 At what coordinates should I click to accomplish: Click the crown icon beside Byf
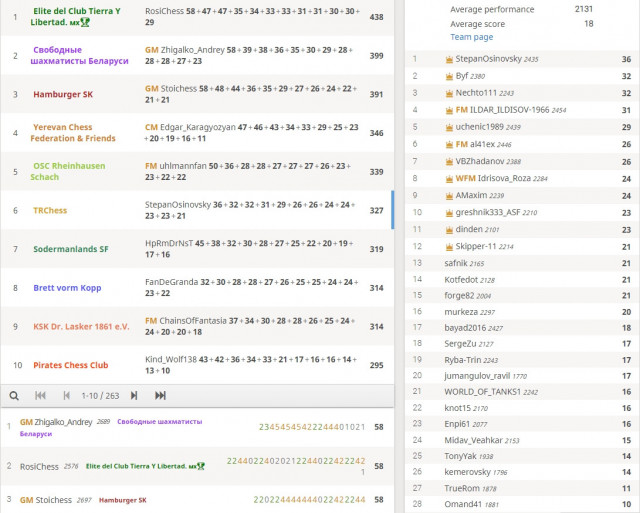point(449,76)
